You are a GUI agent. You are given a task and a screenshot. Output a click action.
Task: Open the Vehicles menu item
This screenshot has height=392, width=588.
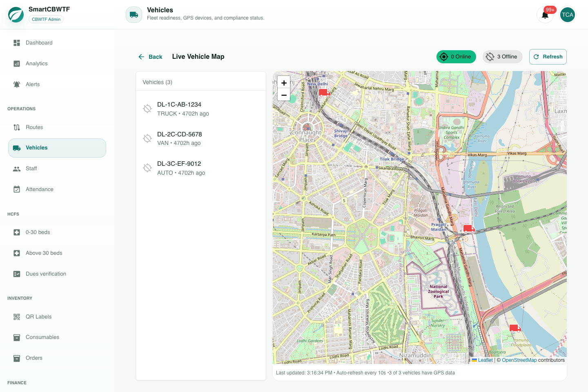[57, 148]
